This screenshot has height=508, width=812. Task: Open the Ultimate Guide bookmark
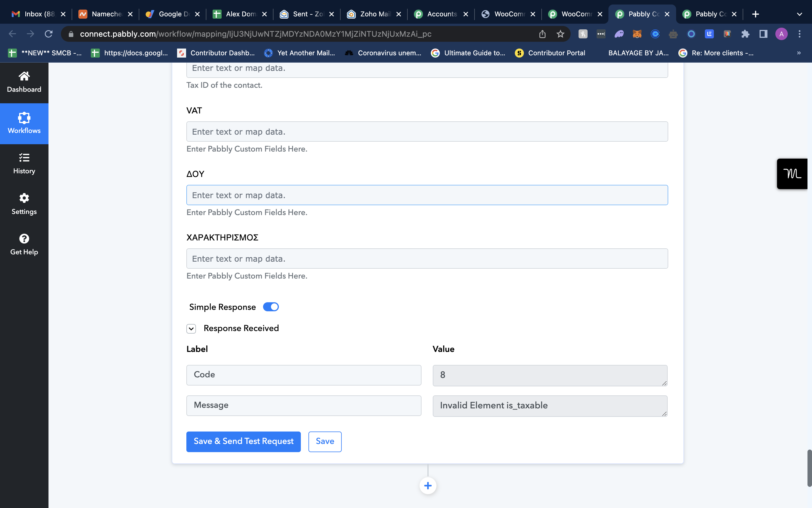pos(468,53)
